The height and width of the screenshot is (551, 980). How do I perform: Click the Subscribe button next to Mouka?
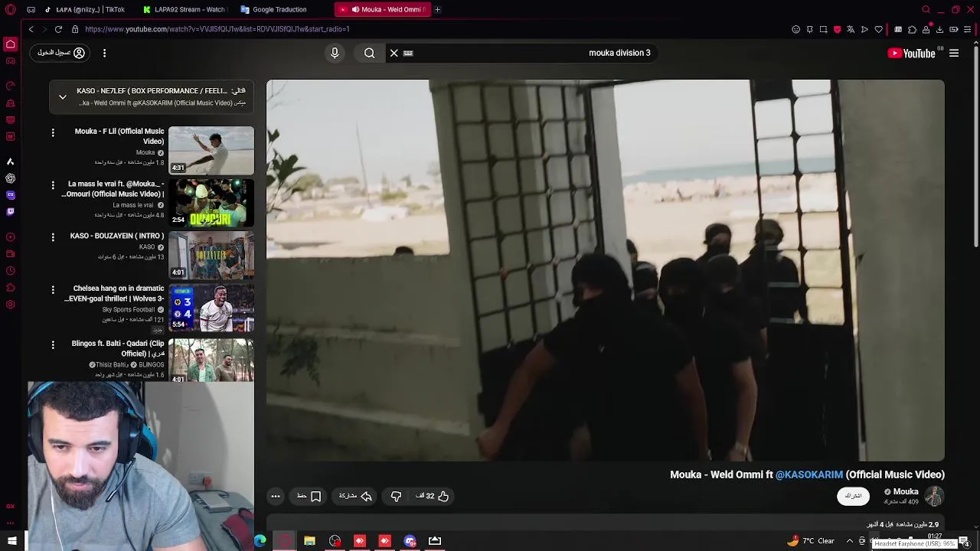tap(853, 496)
